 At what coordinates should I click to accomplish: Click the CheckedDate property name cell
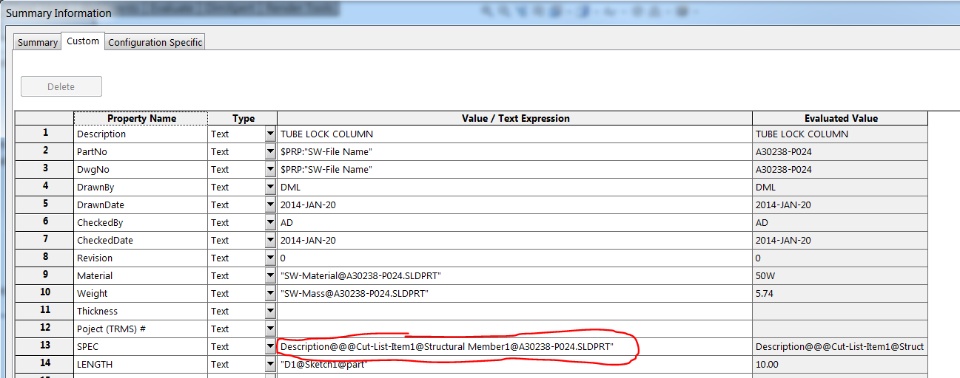click(141, 240)
